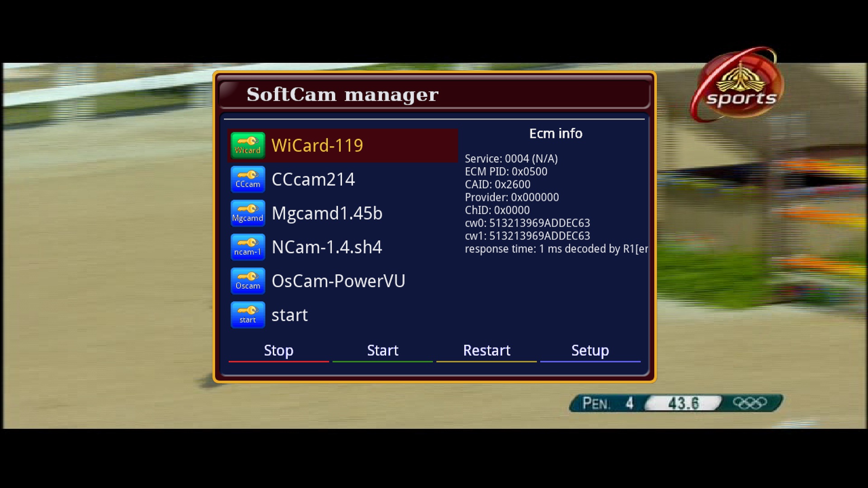Click the 'ChID: 0x0000' line
This screenshot has height=488, width=868.
point(497,211)
